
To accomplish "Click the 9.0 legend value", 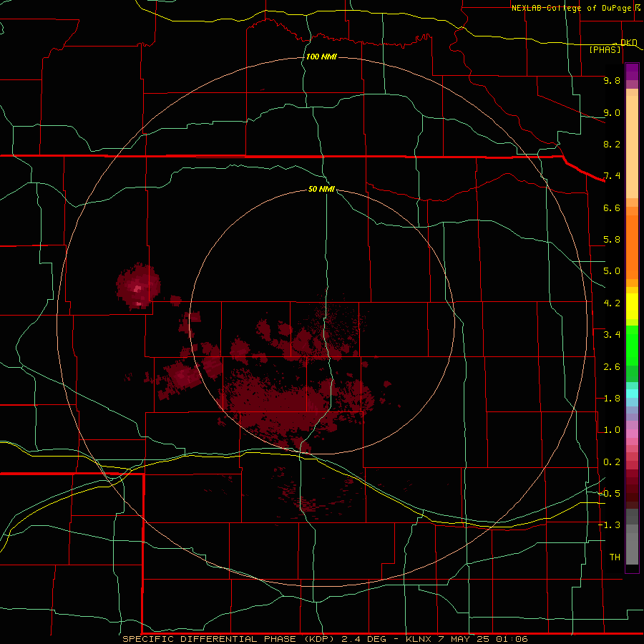I will pos(612,112).
